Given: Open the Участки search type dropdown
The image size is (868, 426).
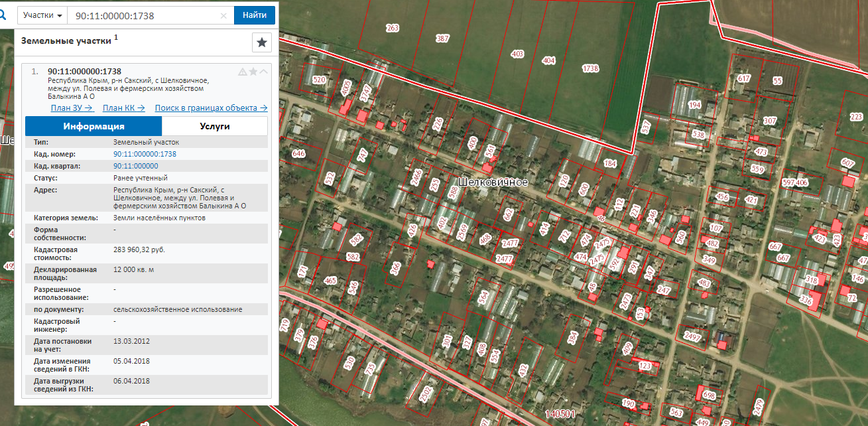Looking at the screenshot, I should 43,15.
